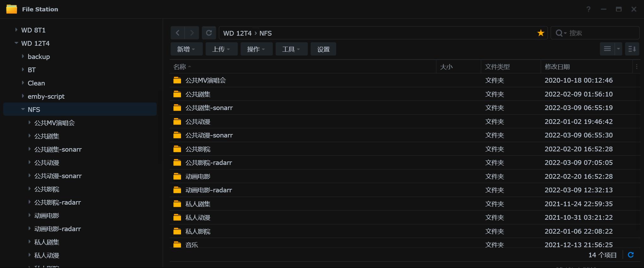Select 公共影院-radarr in the folder tree

coord(57,202)
